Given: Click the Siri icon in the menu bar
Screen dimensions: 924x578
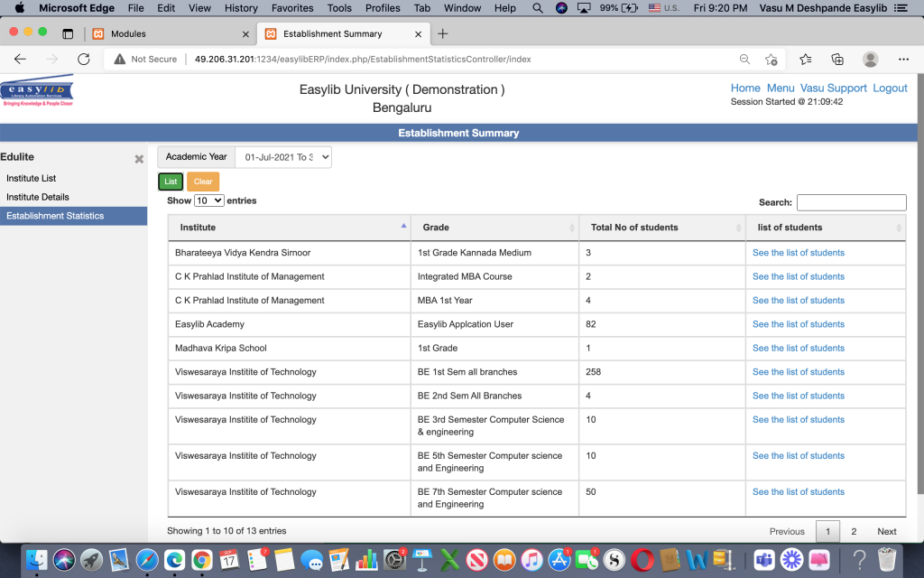Looking at the screenshot, I should click(561, 8).
